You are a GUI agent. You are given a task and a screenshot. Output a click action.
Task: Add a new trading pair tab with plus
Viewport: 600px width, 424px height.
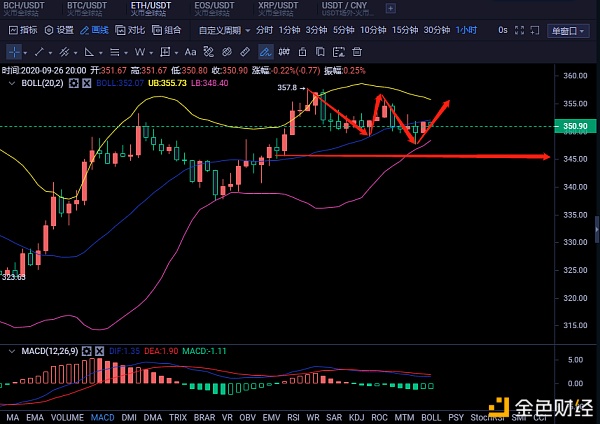391,8
